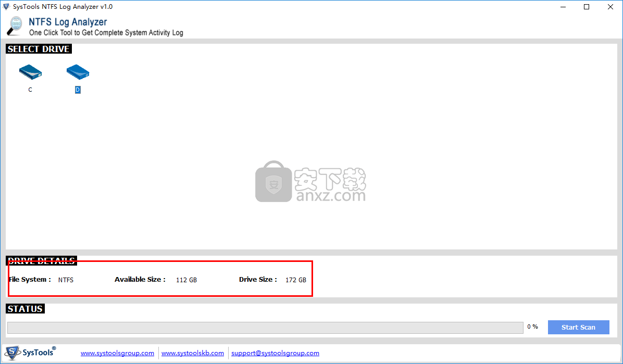This screenshot has height=364, width=623.
Task: Click the NTFS file system value
Action: click(66, 280)
